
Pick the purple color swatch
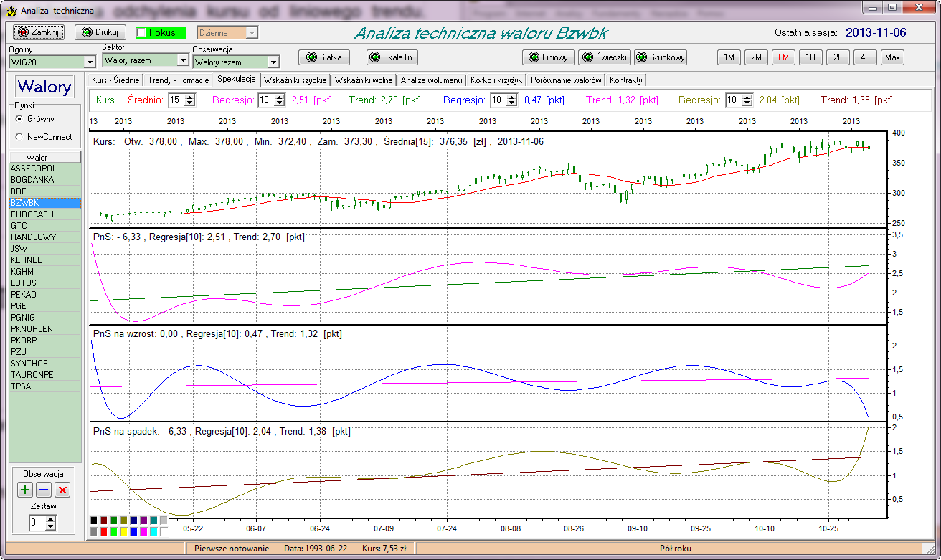tap(144, 521)
